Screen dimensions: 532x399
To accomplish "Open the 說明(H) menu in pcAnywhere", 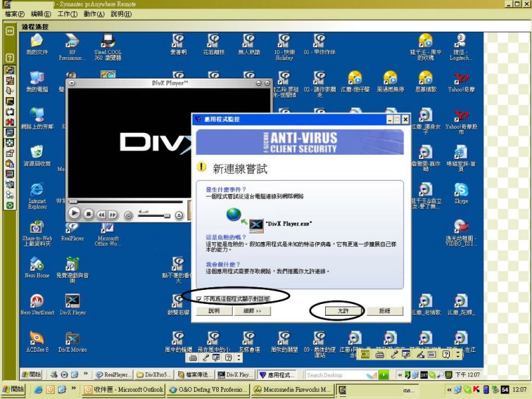I will [121, 14].
